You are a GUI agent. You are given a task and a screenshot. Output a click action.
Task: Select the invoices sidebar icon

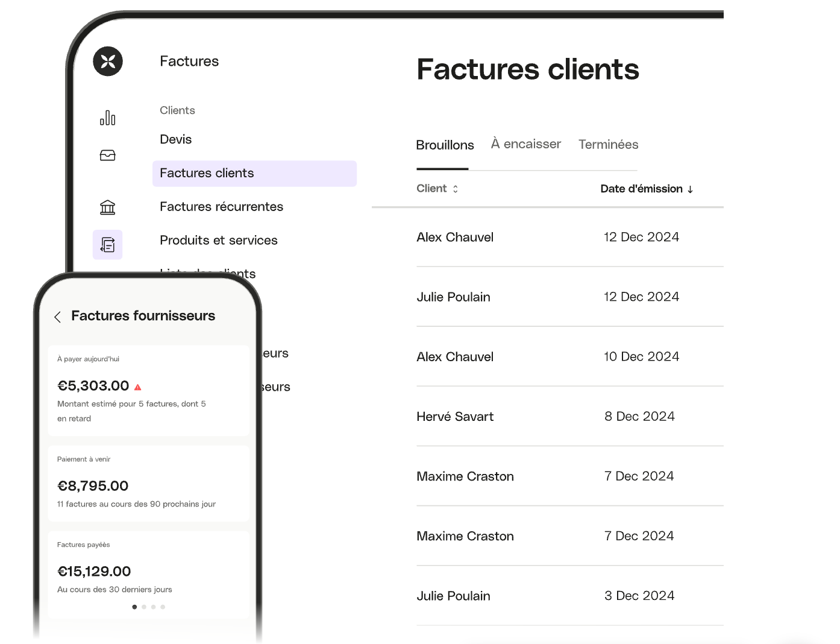coord(108,245)
